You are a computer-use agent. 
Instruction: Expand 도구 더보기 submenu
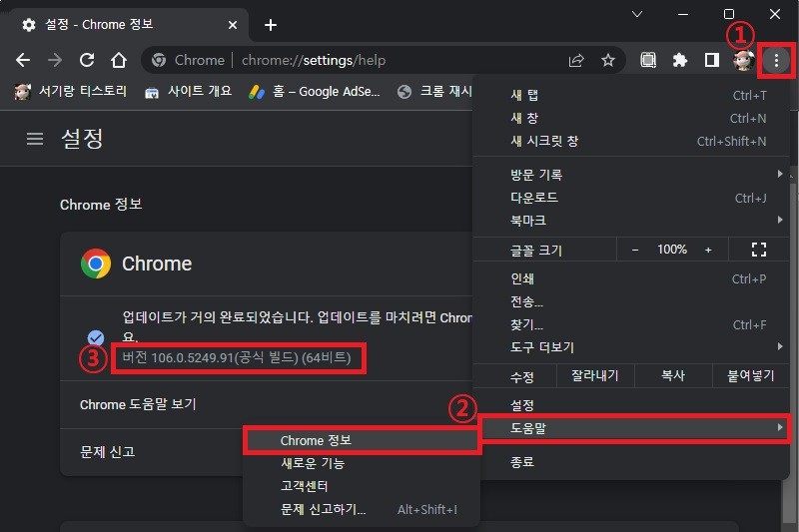pyautogui.click(x=631, y=347)
